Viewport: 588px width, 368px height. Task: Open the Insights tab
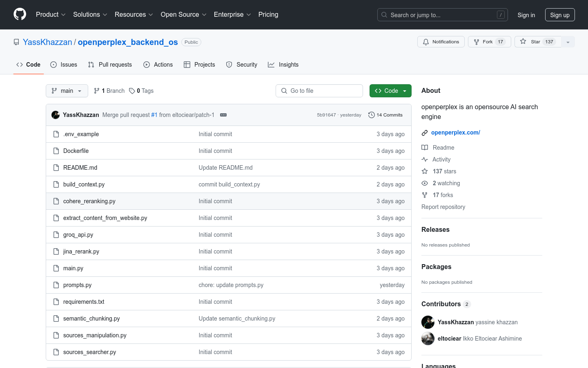(283, 65)
